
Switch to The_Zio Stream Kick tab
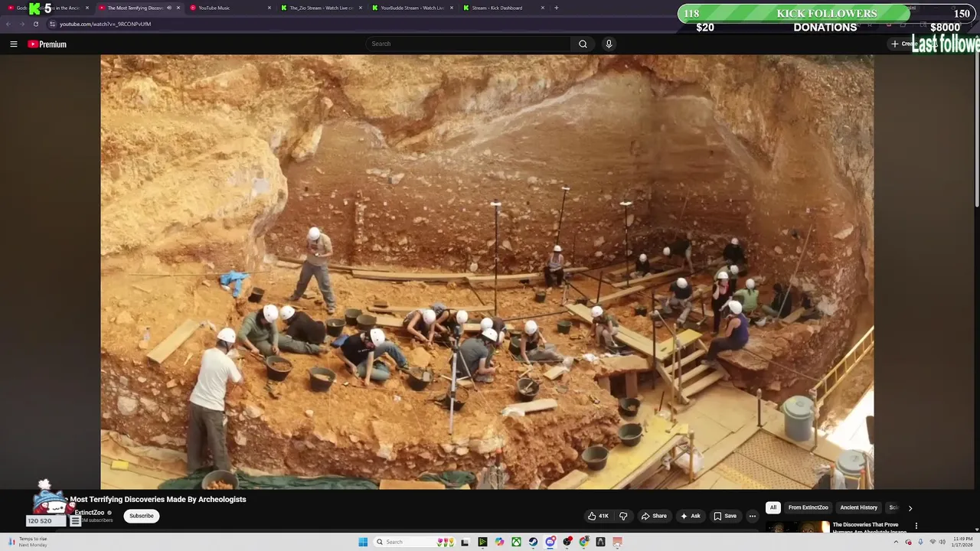(x=321, y=8)
